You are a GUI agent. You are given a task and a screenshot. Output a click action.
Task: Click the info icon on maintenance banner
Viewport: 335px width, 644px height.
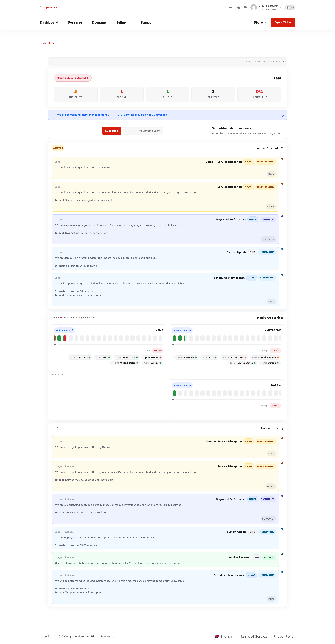(282, 115)
